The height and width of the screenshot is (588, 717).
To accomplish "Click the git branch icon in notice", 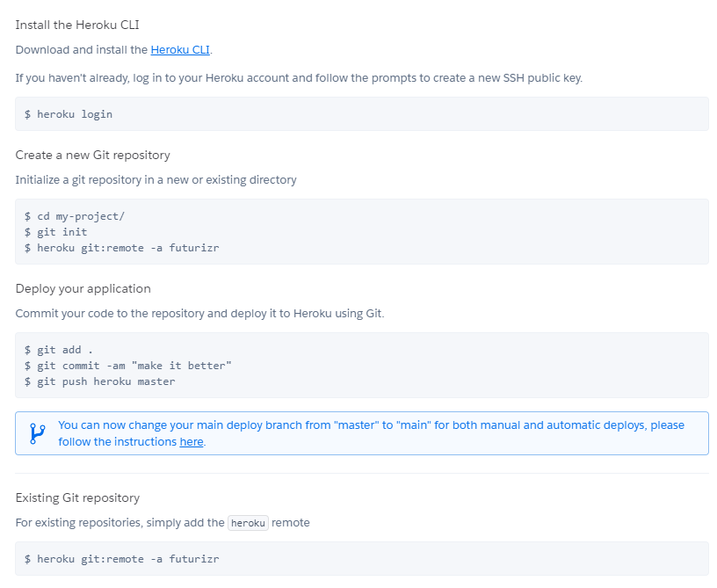I will [x=38, y=433].
